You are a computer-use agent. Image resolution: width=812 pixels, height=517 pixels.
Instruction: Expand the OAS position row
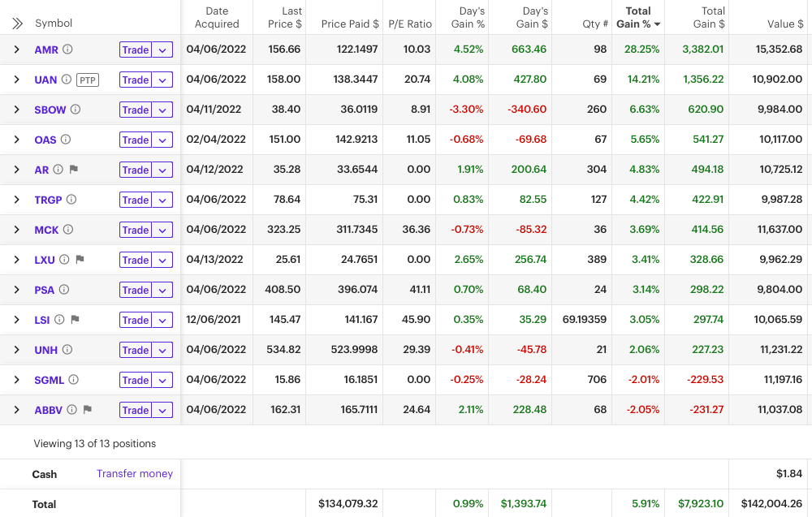point(16,140)
